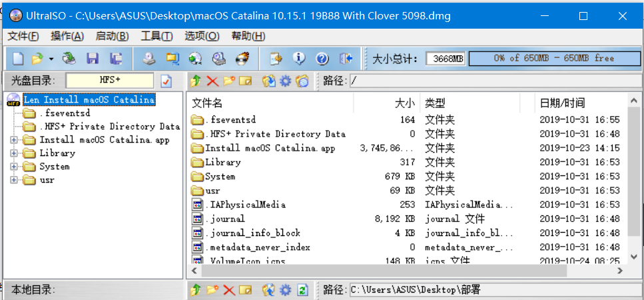Click the Save floppy disk icon

[93, 59]
